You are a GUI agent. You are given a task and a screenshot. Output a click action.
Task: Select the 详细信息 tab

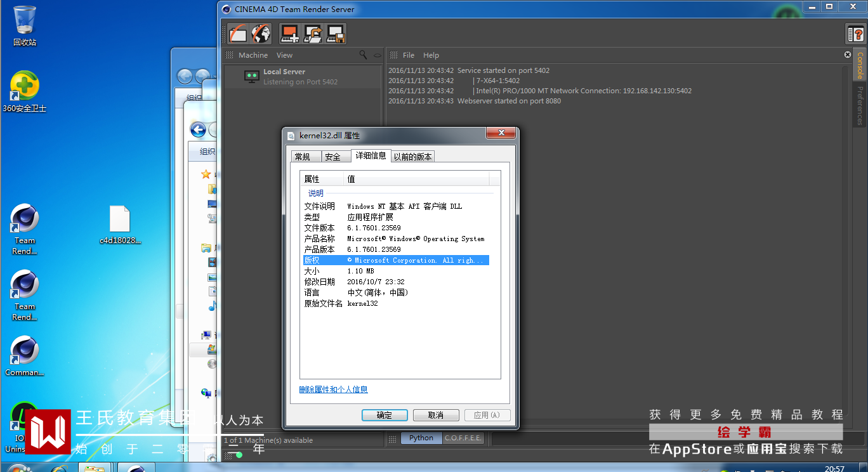(371, 155)
